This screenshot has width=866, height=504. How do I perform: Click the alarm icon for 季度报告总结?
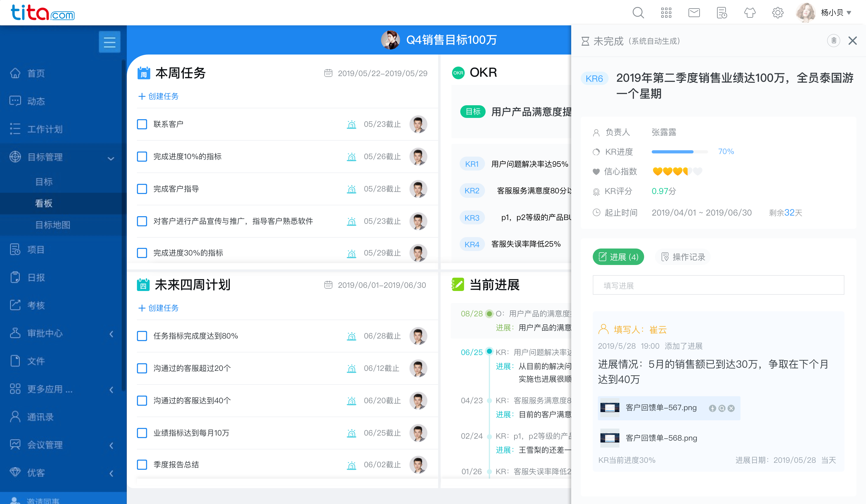[351, 465]
